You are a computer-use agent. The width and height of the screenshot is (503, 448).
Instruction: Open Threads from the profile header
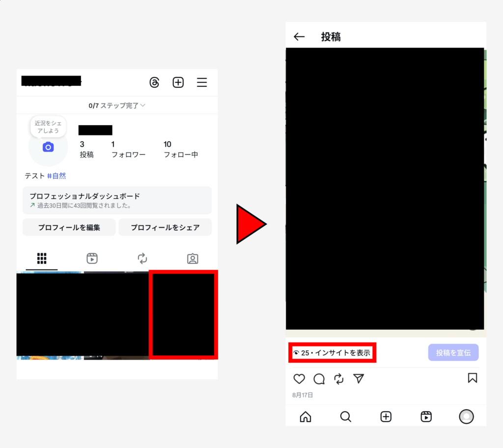pos(154,82)
